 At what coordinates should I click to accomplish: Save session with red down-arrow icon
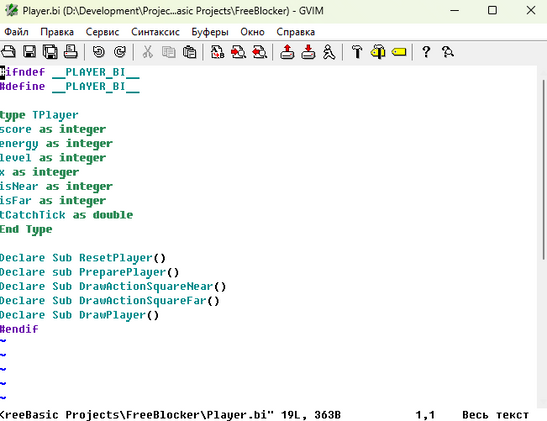pyautogui.click(x=308, y=52)
